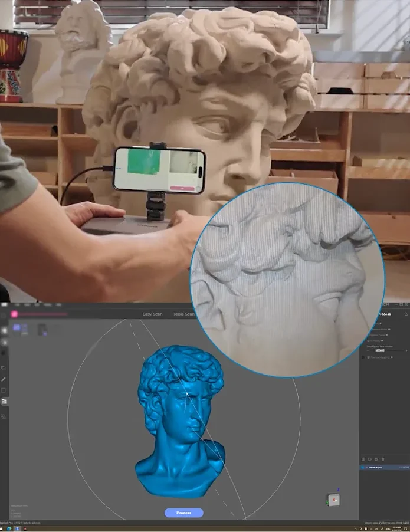Click the trash icon above the model list

(383, 459)
